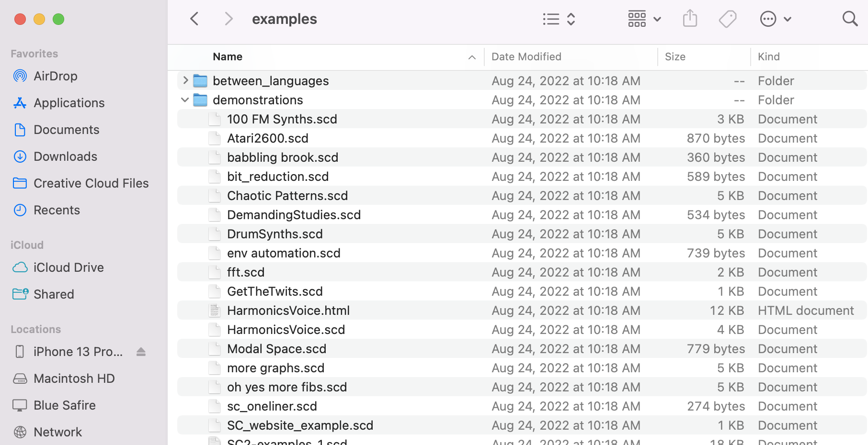This screenshot has height=445, width=868.
Task: Click the Date Modified column header
Action: tap(525, 56)
